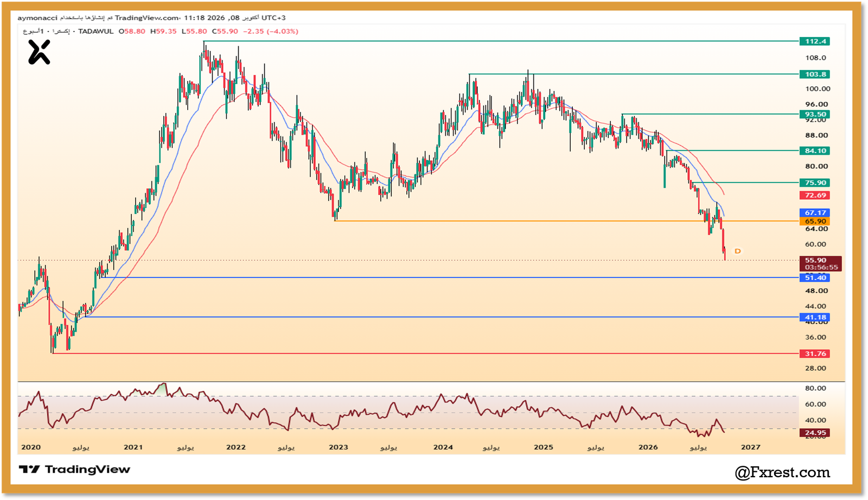The height and width of the screenshot is (500, 868).
Task: Click the TradingView logo at bottom left
Action: [75, 470]
